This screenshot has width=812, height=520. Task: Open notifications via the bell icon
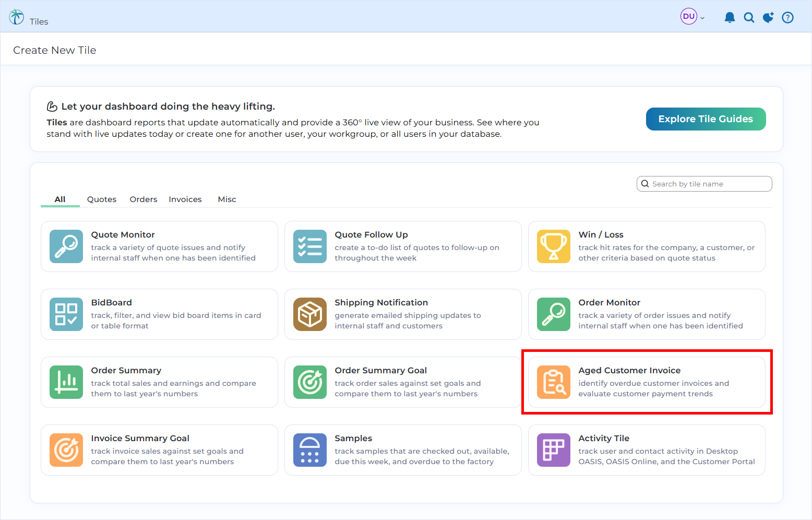click(x=730, y=17)
